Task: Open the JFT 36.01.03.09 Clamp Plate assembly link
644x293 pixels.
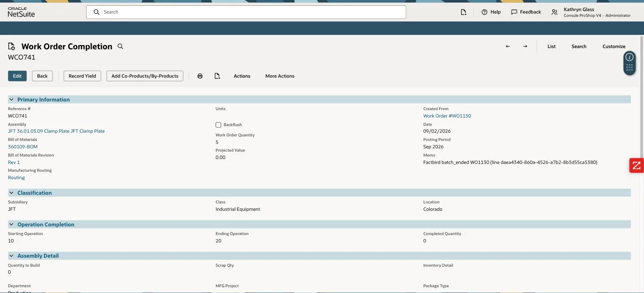Action: 56,131
